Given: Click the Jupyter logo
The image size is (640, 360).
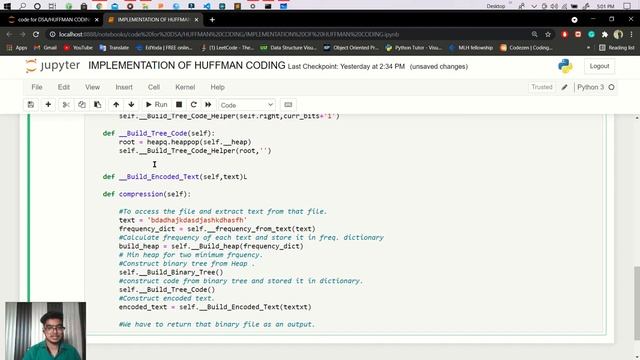Looking at the screenshot, I should click(x=53, y=66).
